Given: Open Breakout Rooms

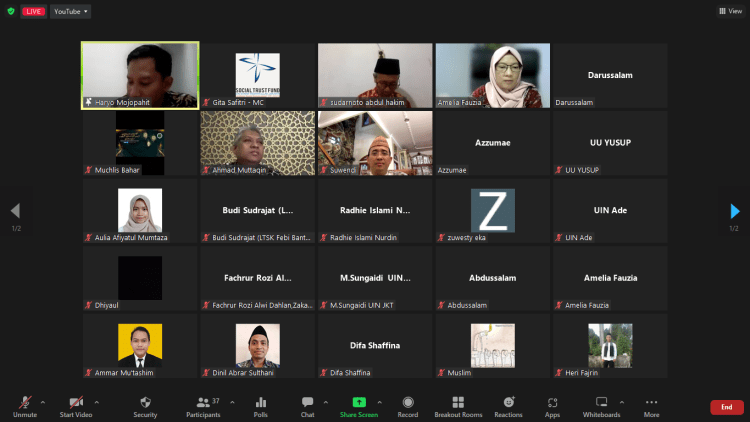Looking at the screenshot, I should [458, 407].
